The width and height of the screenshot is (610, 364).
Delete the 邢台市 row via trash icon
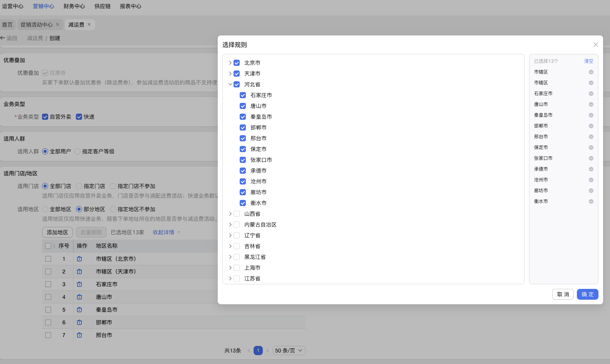point(79,335)
